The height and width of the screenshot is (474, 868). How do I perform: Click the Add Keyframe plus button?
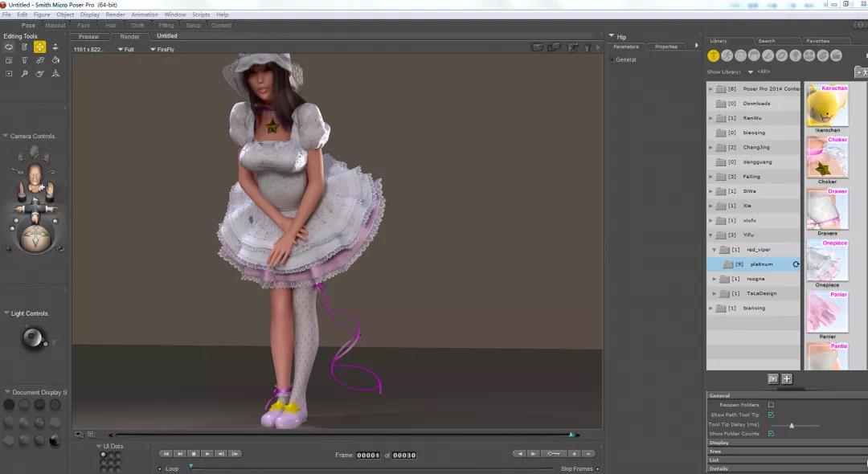[574, 454]
